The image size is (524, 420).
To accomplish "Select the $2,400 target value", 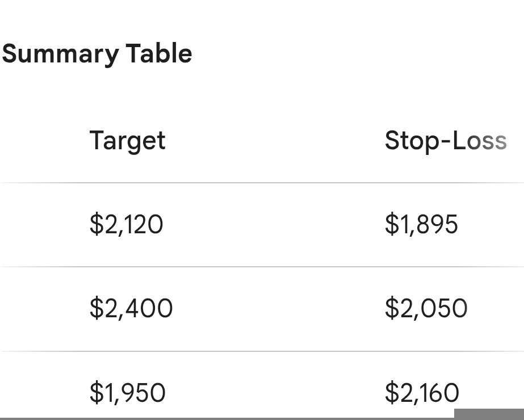I will tap(131, 308).
